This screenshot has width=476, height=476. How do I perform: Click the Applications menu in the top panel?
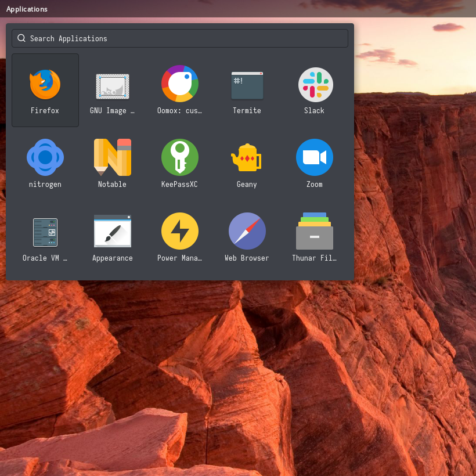coord(27,9)
